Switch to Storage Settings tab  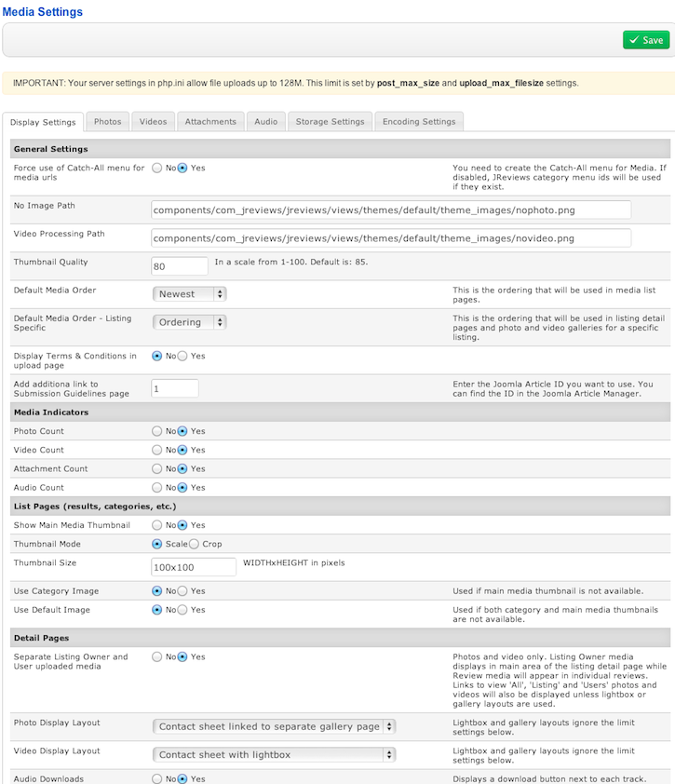point(330,122)
